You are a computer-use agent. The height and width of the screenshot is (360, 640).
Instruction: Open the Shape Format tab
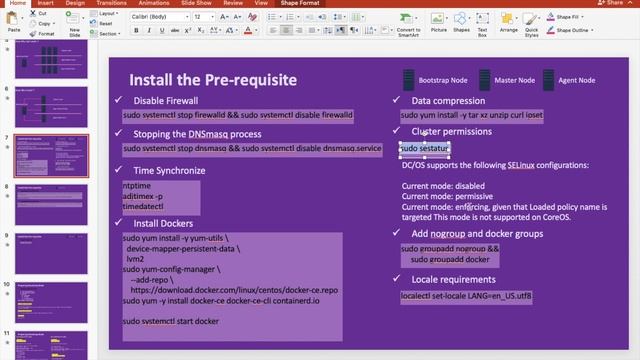point(300,3)
